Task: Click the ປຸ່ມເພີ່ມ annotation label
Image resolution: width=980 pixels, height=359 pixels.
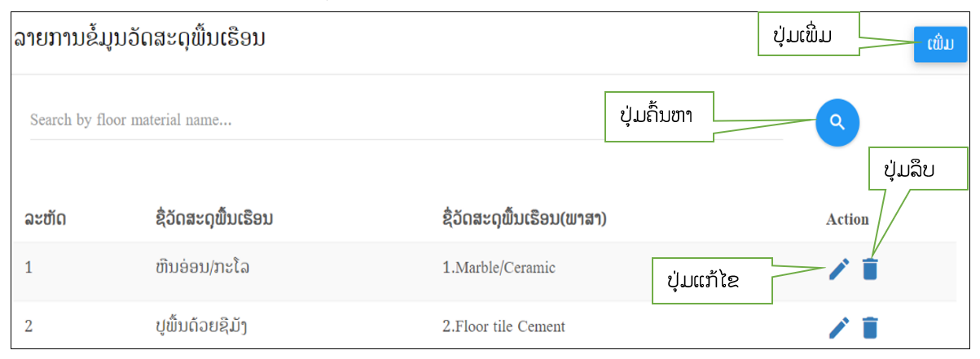Action: click(809, 34)
